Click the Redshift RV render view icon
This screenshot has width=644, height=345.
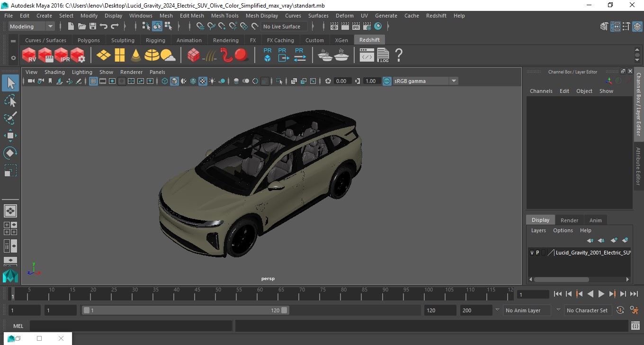click(x=29, y=55)
